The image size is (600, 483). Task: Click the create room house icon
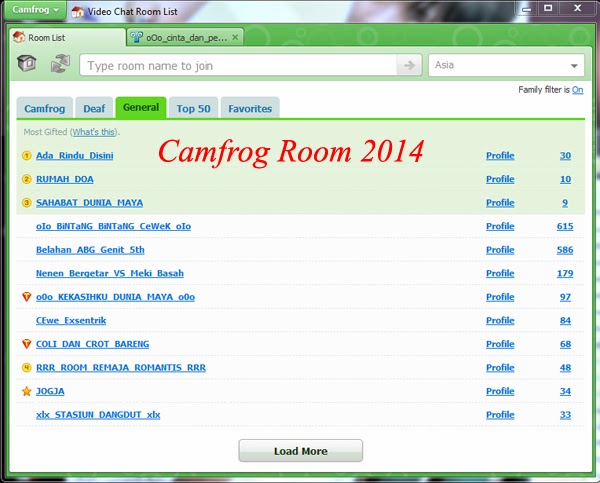point(27,63)
